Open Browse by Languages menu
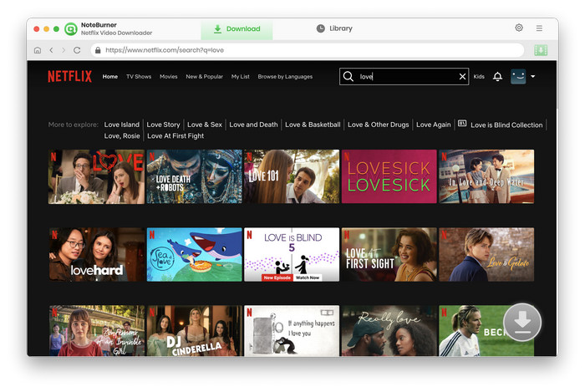 [x=285, y=76]
